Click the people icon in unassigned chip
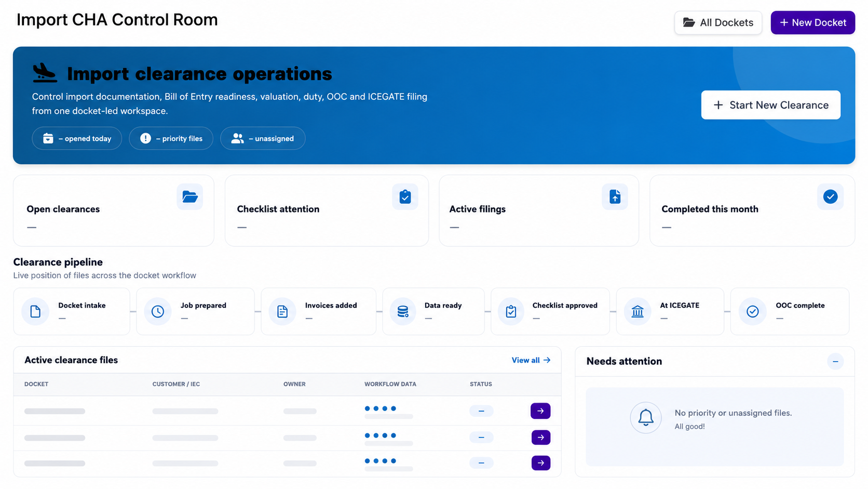868x489 pixels. coord(237,138)
